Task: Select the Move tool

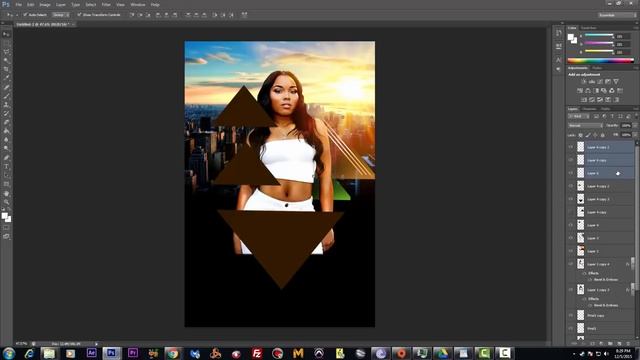Action: 6,34
